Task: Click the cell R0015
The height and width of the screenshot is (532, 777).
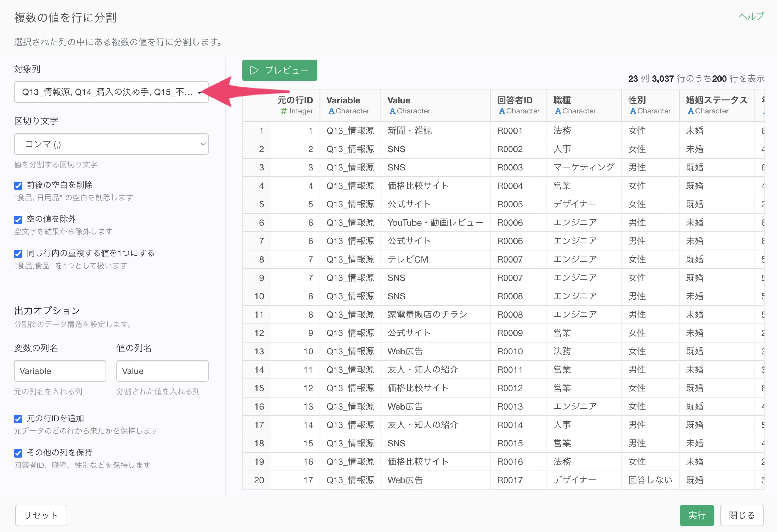Action: pyautogui.click(x=518, y=443)
